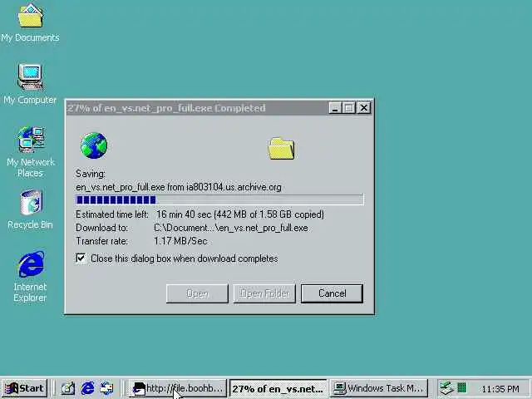Minimize the download dialog window

pos(334,108)
